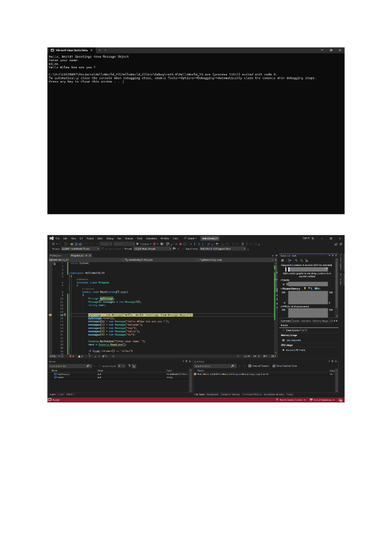The image size is (392, 554).
Task: Open the Search Depth dropdown in Autos
Action: coord(122,366)
